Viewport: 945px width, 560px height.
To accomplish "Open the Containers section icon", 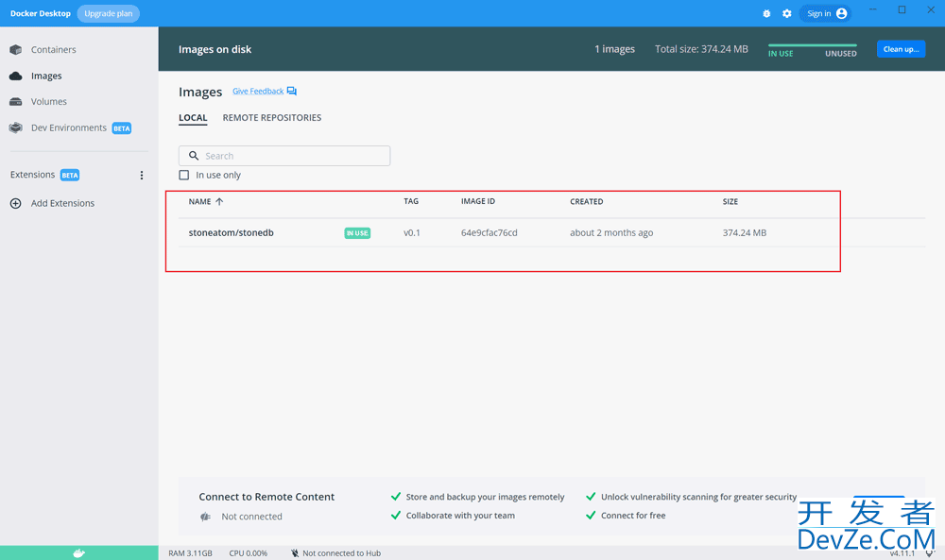I will click(x=16, y=49).
